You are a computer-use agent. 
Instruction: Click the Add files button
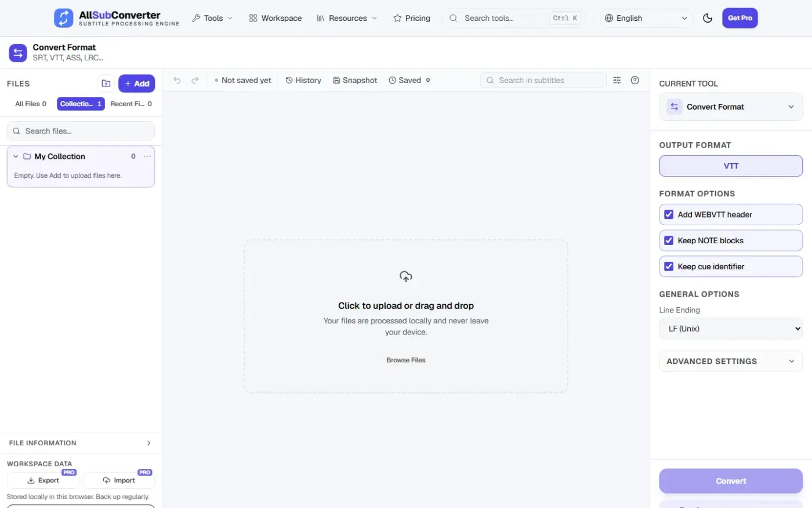(137, 84)
